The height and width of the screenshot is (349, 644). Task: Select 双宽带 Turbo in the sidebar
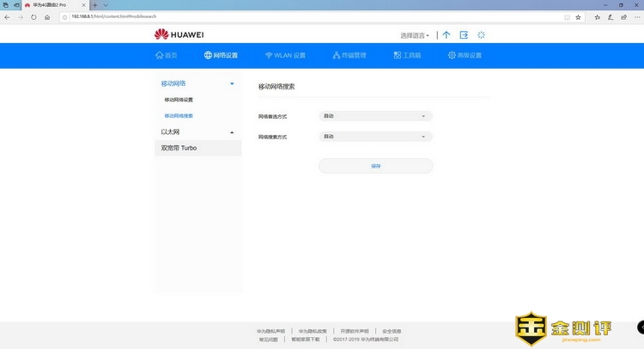click(179, 148)
